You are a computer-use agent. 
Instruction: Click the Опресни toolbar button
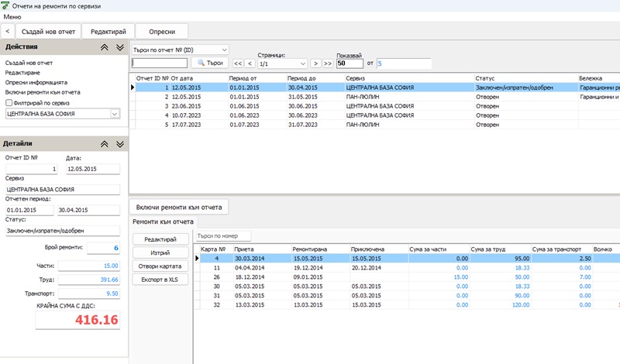[x=162, y=32]
